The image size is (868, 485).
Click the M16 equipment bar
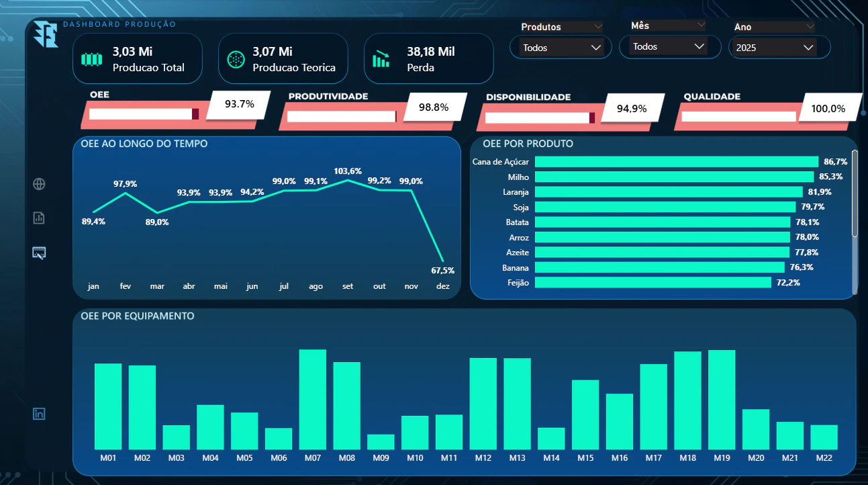pos(620,422)
